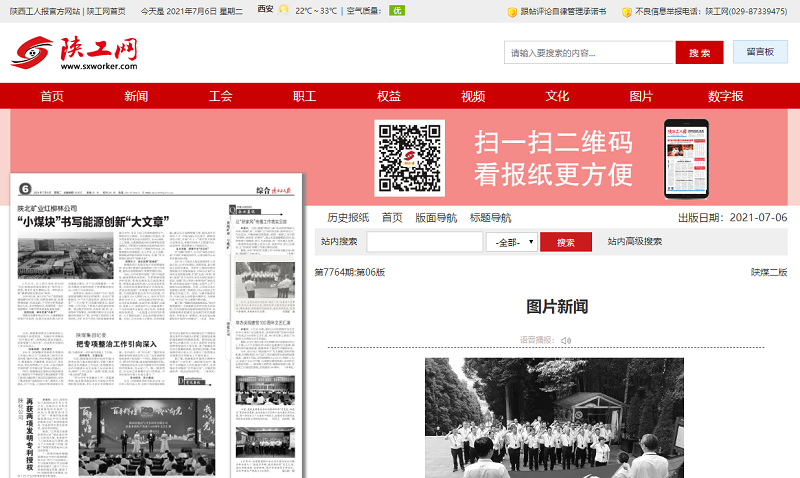Click aerial factory photo in newspaper page
The width and height of the screenshot is (800, 478).
click(x=65, y=256)
